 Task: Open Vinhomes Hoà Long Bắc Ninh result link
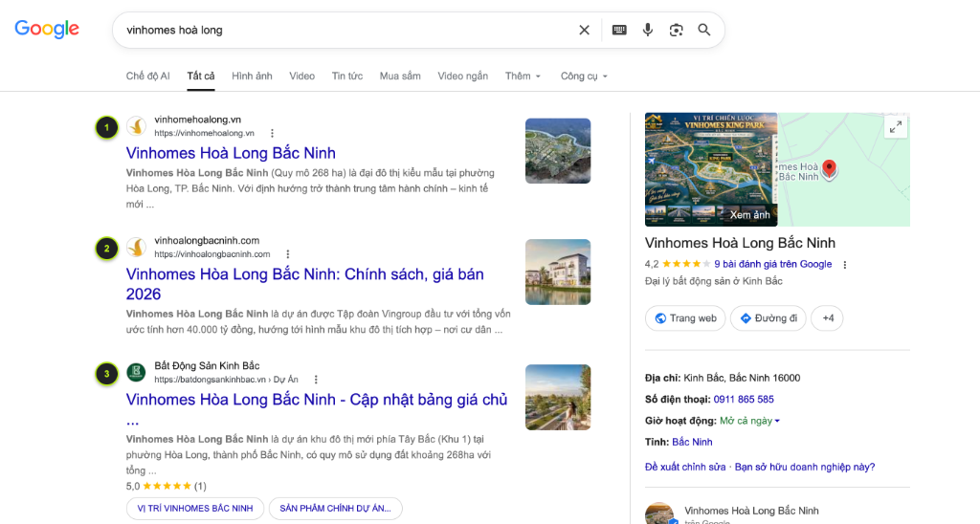231,153
